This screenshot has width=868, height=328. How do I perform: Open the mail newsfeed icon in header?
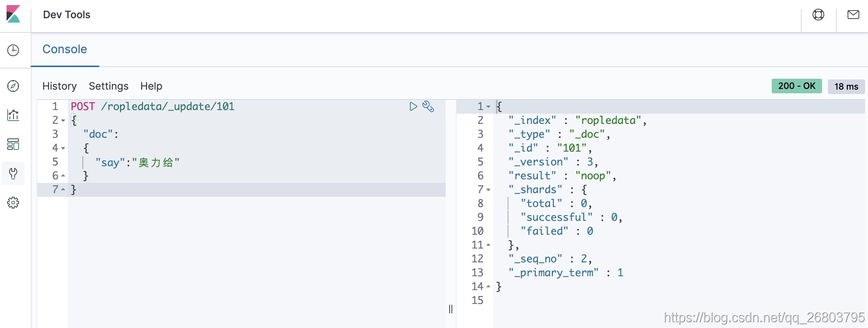click(853, 15)
